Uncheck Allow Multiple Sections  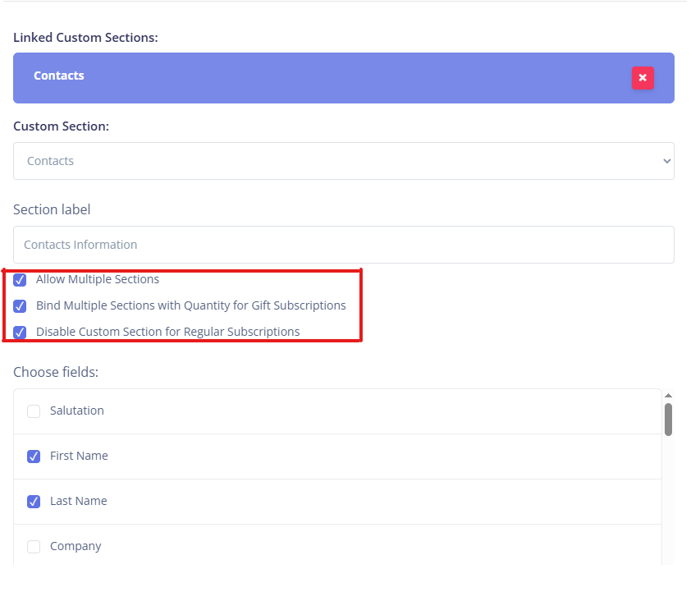[x=20, y=279]
